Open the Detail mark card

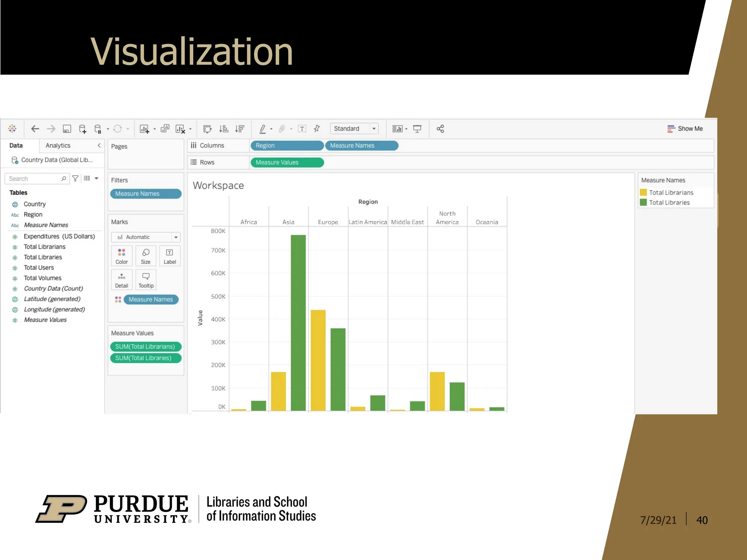point(121,280)
